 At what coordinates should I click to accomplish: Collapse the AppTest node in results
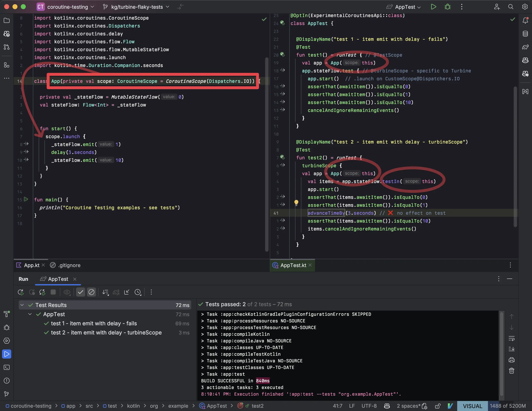pyautogui.click(x=30, y=314)
